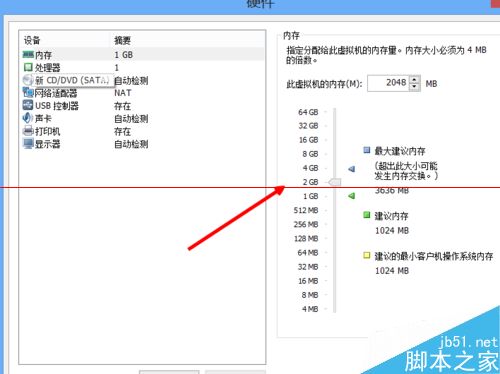Click the blue maximum recommended memory marker
This screenshot has width=500, height=374.
[x=352, y=169]
